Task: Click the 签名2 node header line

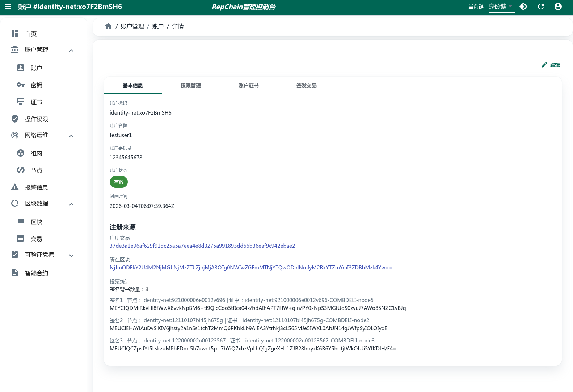Action: pos(239,320)
